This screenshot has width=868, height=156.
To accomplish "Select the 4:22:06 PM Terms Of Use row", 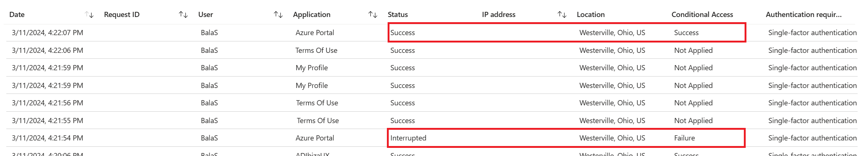I will point(47,50).
